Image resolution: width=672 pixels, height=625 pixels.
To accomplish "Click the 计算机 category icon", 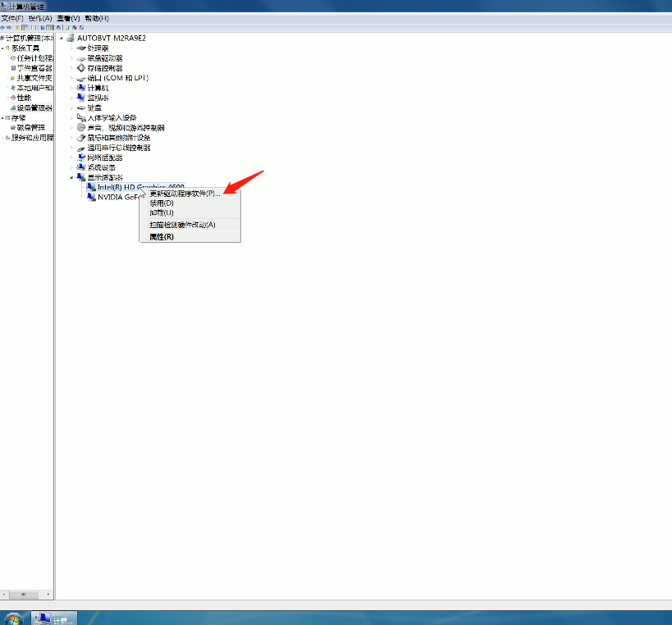I will pos(81,88).
